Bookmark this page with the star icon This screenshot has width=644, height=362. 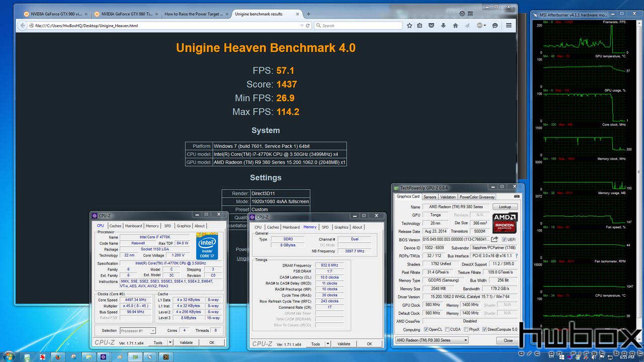tap(410, 25)
